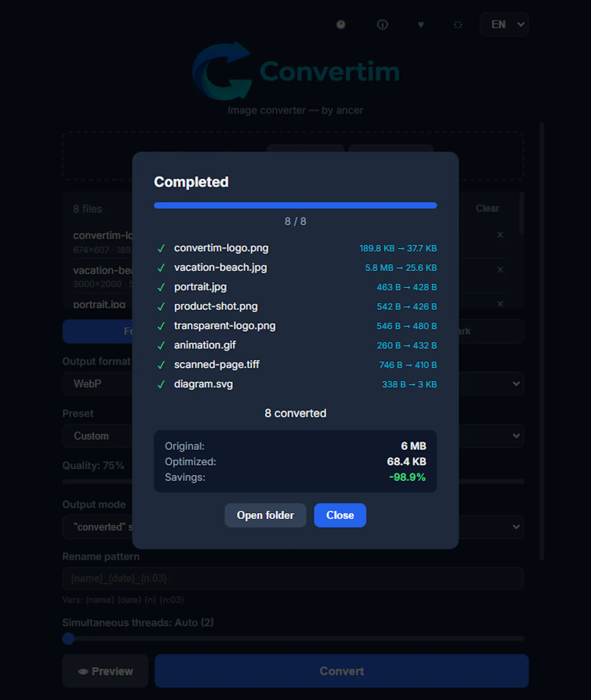
Task: Remove first file with its X icon
Action: pos(500,235)
